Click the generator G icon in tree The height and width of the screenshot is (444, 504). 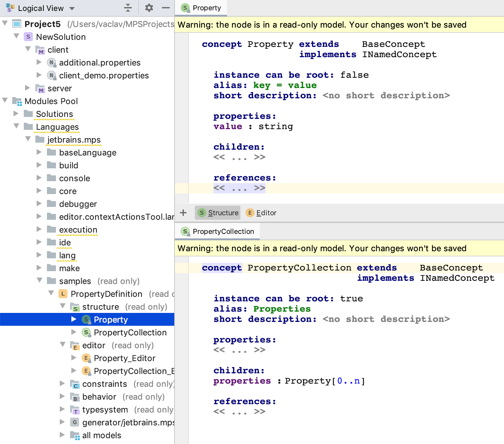coord(75,422)
